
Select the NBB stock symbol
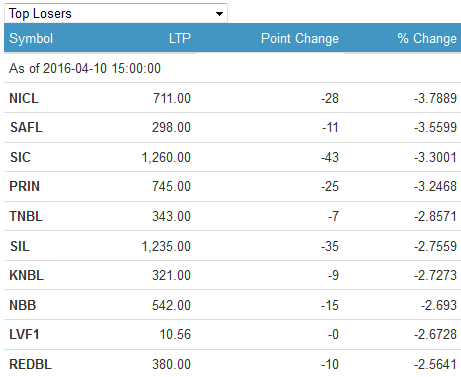pos(23,305)
